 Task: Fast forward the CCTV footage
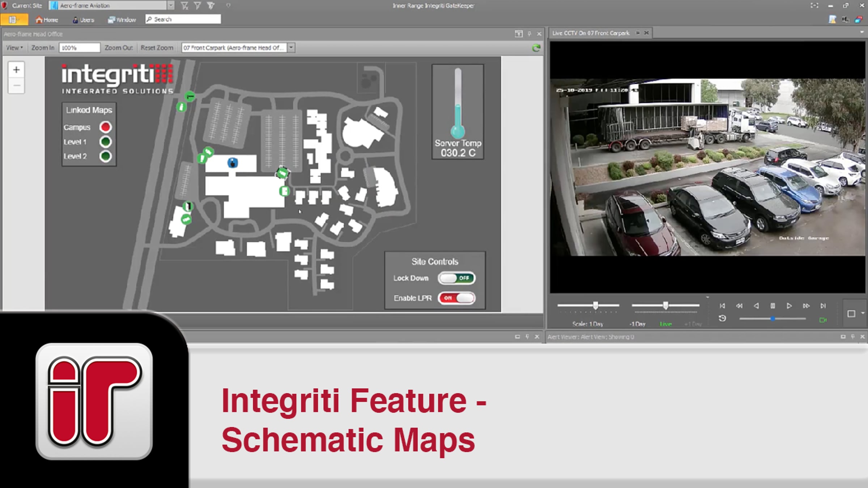click(x=806, y=306)
